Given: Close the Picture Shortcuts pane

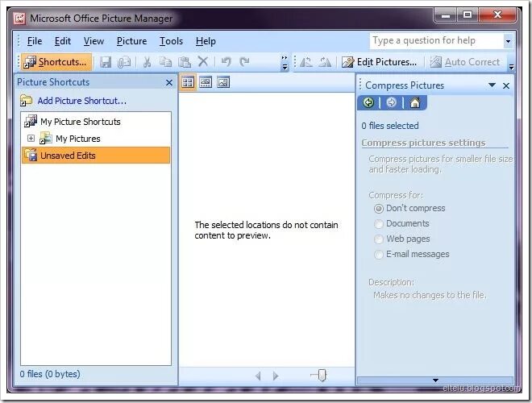Looking at the screenshot, I should point(169,82).
